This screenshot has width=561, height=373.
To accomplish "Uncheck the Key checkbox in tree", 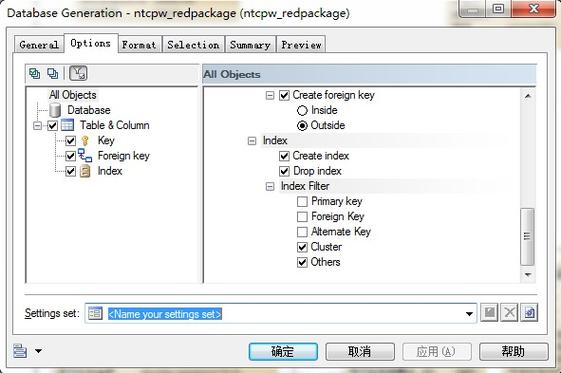I will pyautogui.click(x=70, y=141).
